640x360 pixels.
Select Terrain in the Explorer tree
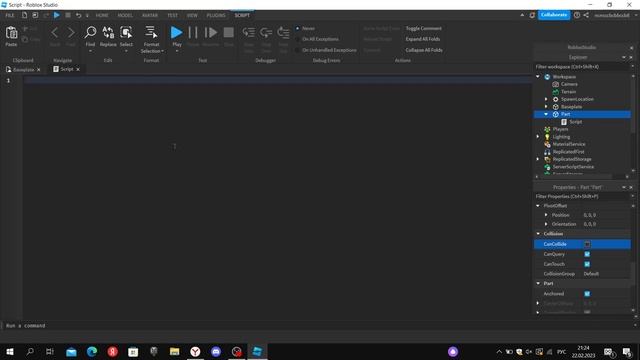(x=568, y=92)
